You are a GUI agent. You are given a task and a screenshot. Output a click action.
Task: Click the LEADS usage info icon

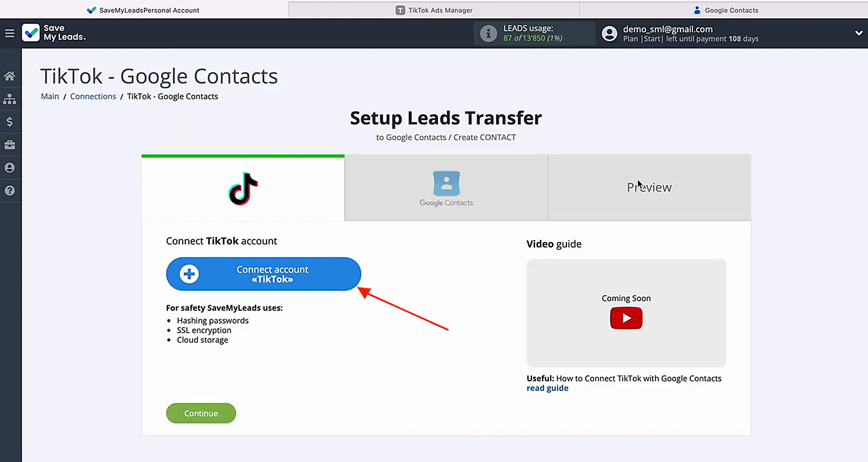pos(488,33)
